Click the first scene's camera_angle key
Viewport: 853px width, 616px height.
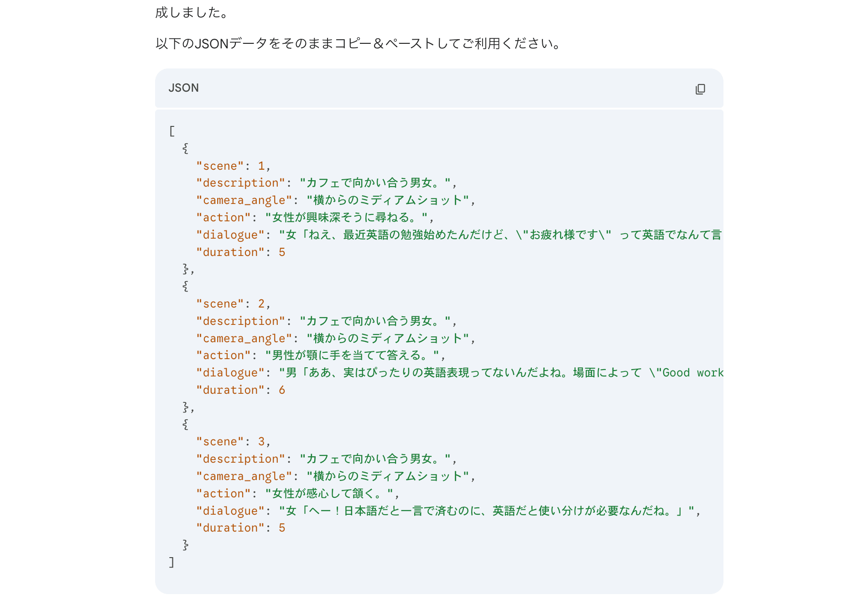click(x=244, y=200)
